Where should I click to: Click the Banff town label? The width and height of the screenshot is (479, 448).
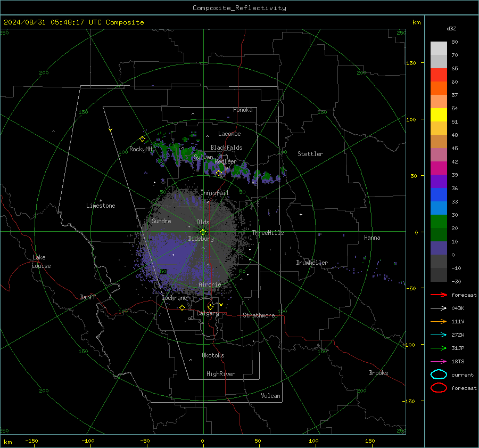click(x=88, y=297)
